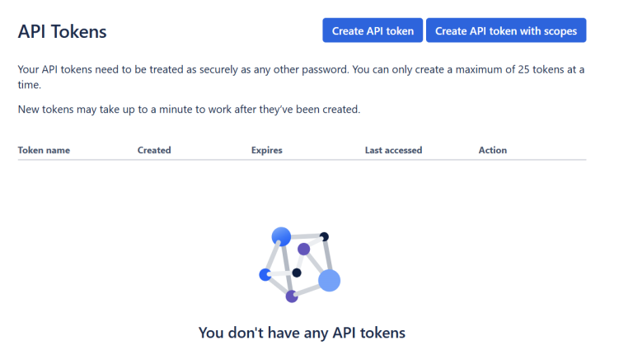Click the purple node at the illustration's bottom

[x=292, y=296]
